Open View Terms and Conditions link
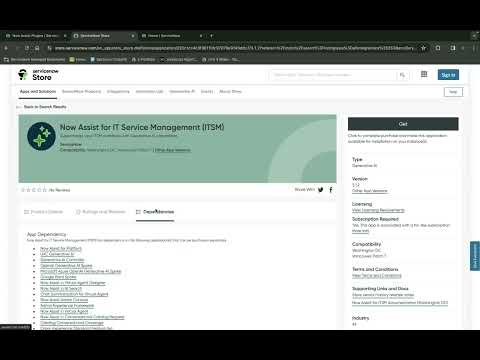Screen dimensions: 480x360 [x=377, y=276]
